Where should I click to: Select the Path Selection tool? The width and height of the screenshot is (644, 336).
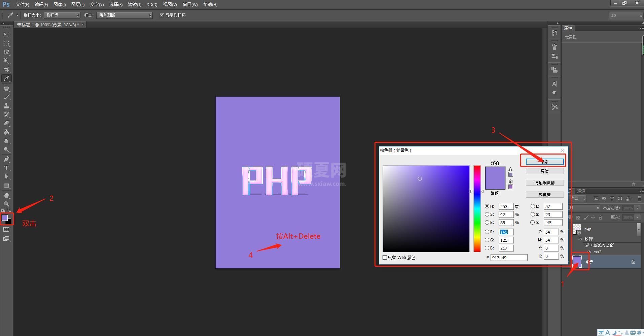pos(6,177)
